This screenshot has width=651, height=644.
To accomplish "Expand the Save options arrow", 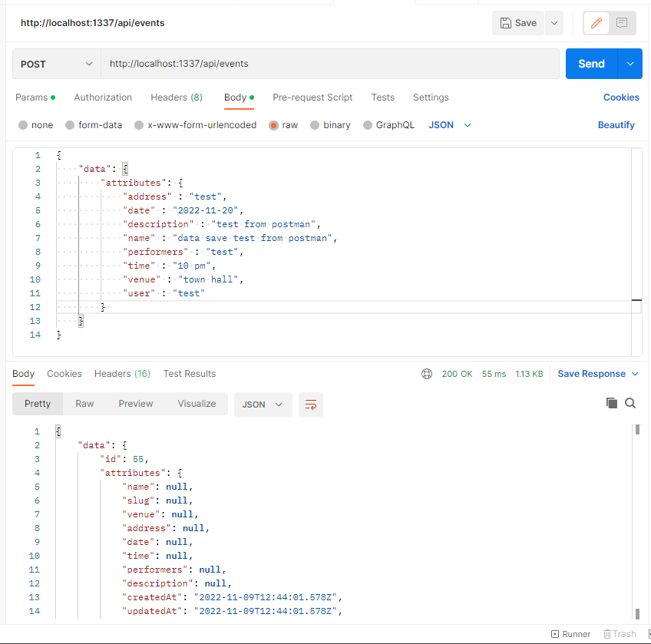I will coord(554,23).
